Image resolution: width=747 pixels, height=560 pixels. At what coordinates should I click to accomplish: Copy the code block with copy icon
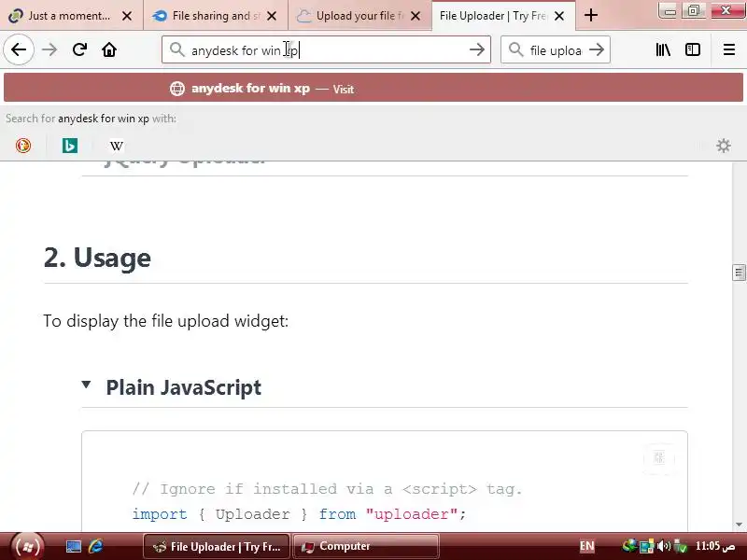tap(659, 458)
